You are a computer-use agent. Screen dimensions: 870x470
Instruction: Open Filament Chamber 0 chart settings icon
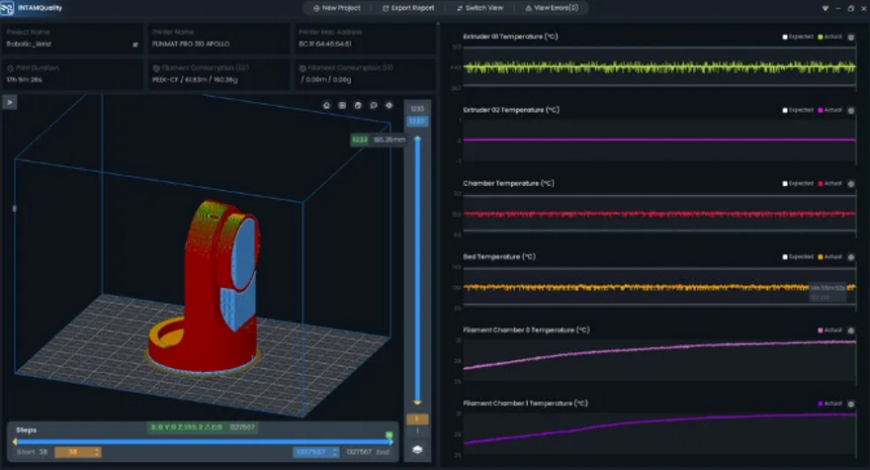point(851,330)
